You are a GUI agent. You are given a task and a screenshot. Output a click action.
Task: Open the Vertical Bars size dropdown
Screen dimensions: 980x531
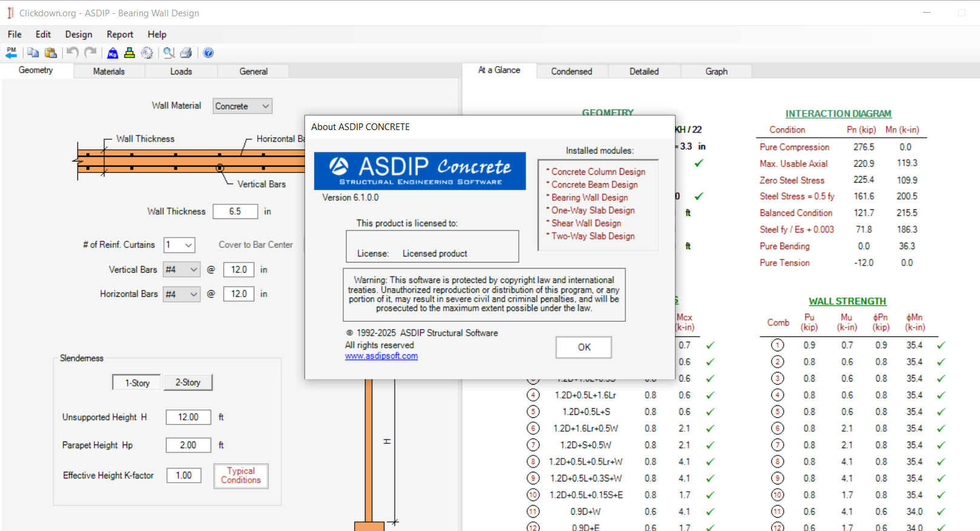pos(182,270)
